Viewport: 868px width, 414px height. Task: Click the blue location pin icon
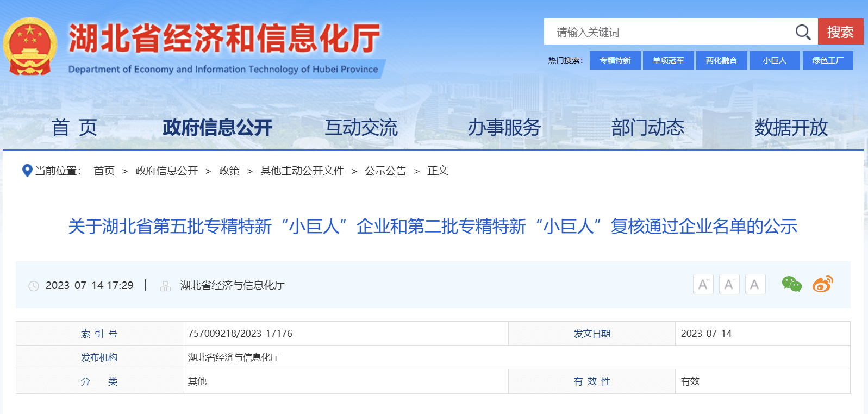pos(27,171)
